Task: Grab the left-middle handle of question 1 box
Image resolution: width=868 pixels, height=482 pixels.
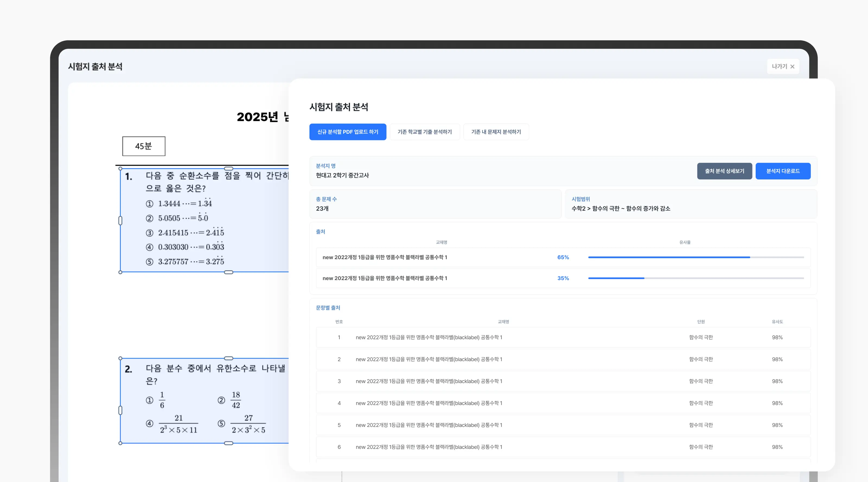Action: [x=120, y=220]
